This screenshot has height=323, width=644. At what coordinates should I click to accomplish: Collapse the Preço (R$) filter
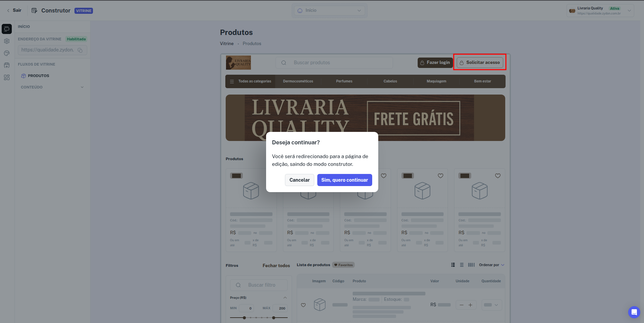[285, 298]
